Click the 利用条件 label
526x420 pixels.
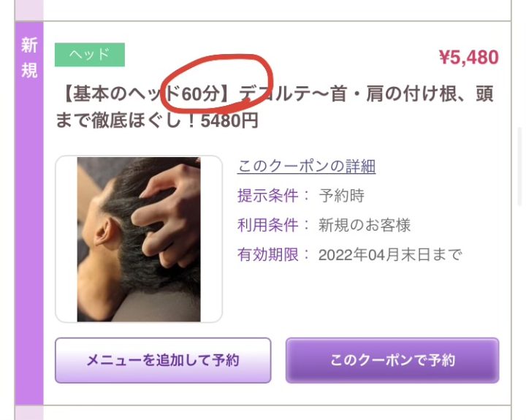(267, 225)
